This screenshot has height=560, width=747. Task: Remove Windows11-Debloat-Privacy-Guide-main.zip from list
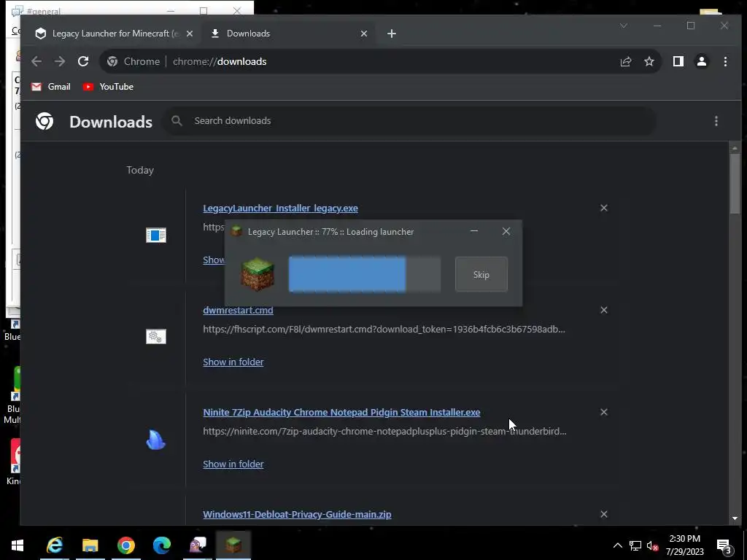(x=603, y=514)
